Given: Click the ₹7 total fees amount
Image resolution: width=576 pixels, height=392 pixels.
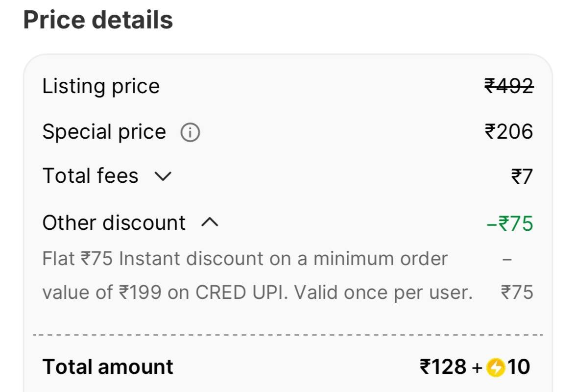Looking at the screenshot, I should point(522,176).
